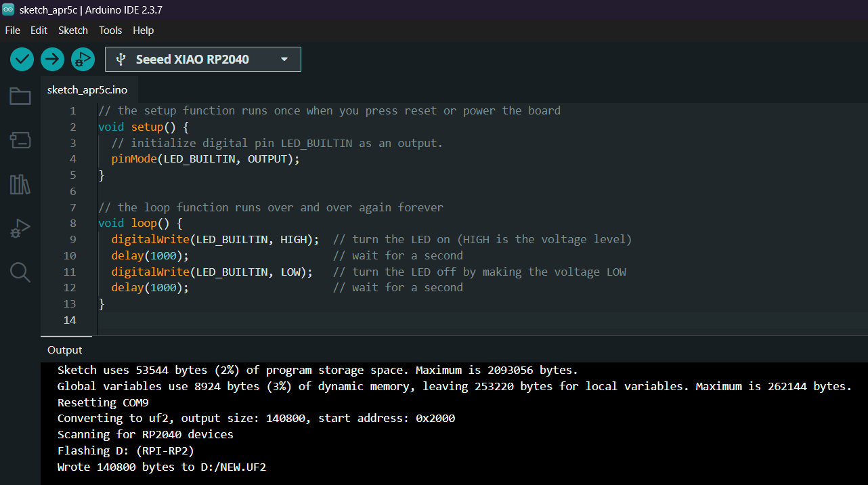Open the Library Manager books icon
Image resolution: width=868 pixels, height=485 pixels.
[20, 184]
